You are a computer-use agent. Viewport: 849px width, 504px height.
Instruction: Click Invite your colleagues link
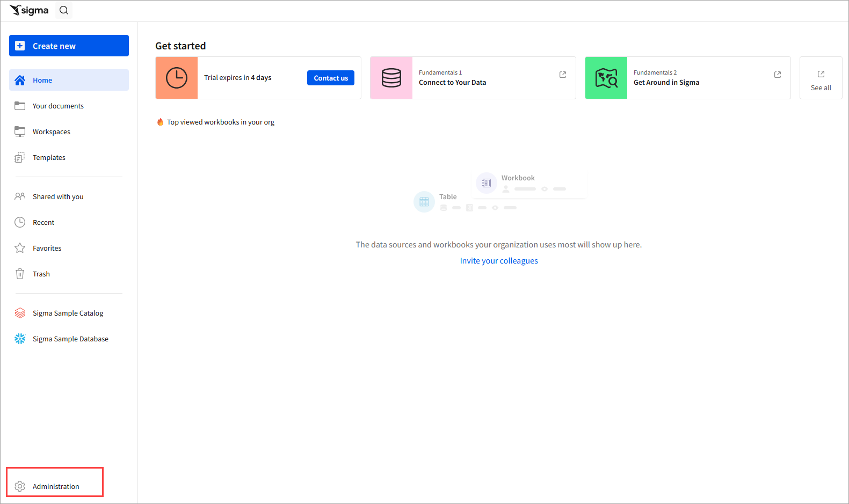click(x=499, y=261)
